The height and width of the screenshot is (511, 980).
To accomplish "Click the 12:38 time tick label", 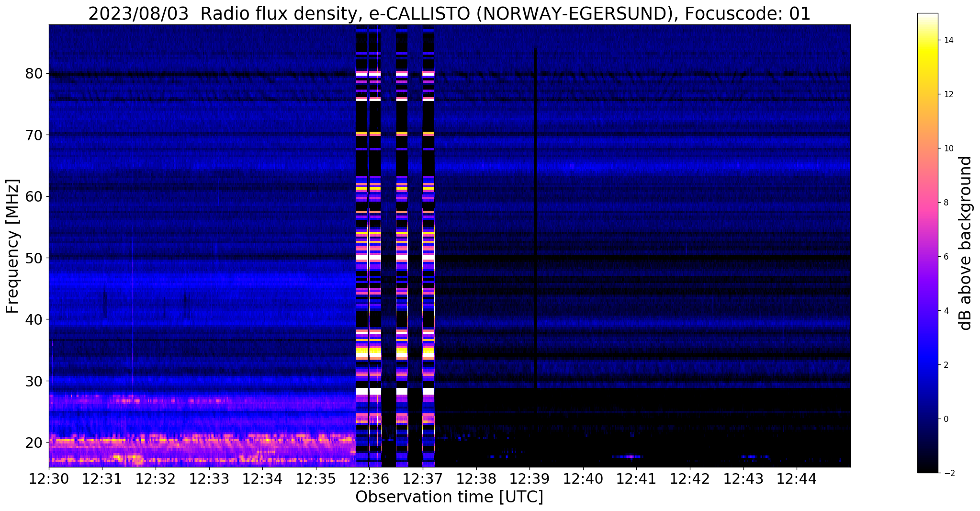I will pos(476,478).
